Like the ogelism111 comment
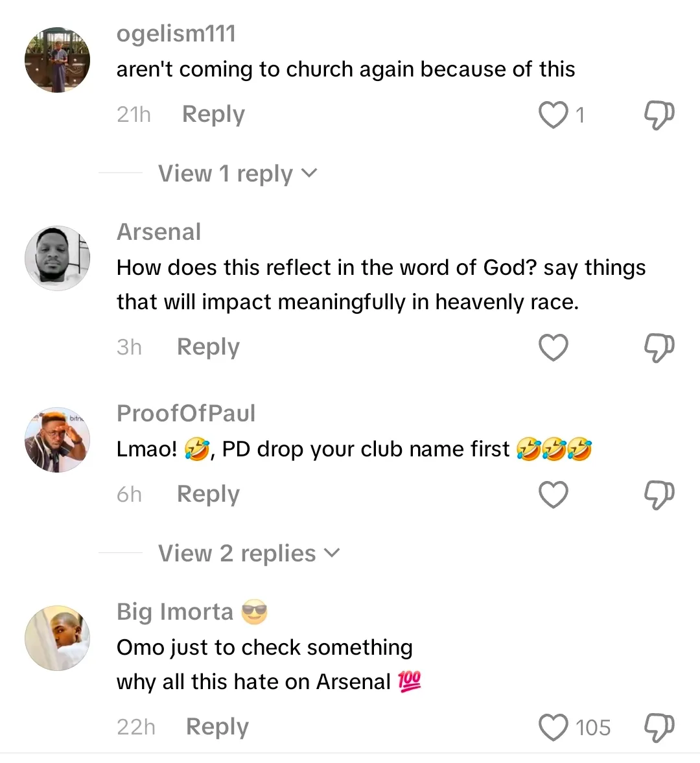Image resolution: width=700 pixels, height=763 pixels. [x=554, y=115]
